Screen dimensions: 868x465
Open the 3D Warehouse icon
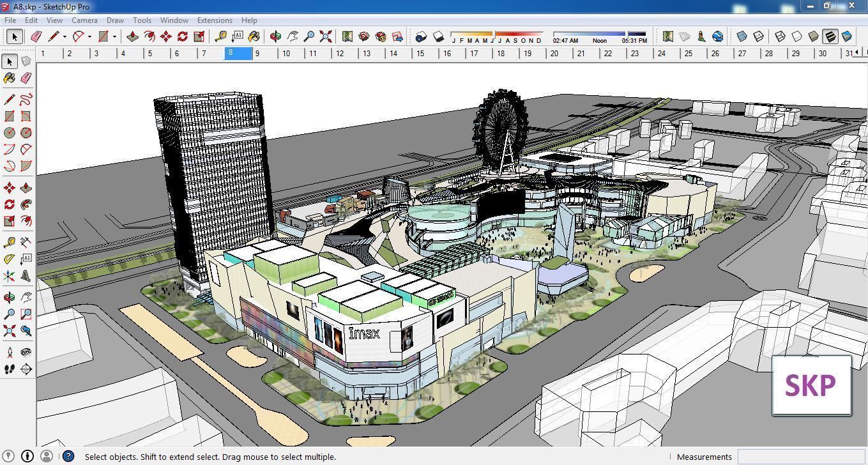pos(364,37)
